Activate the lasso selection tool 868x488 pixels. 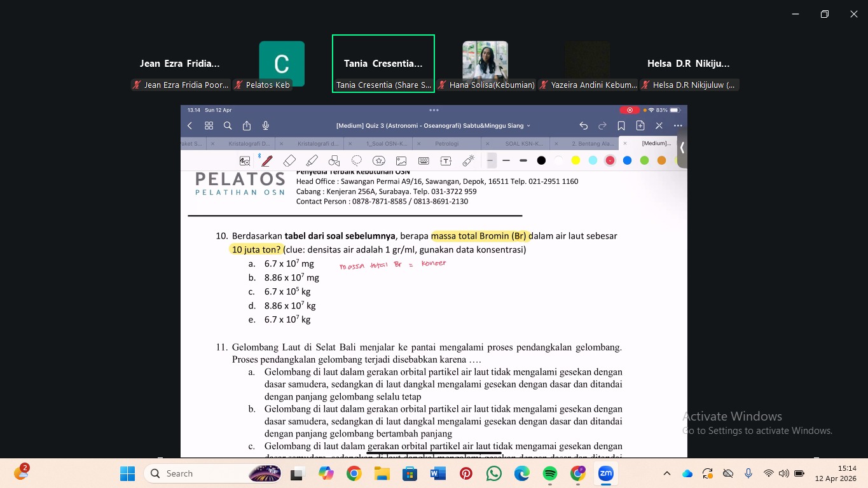[x=357, y=161]
